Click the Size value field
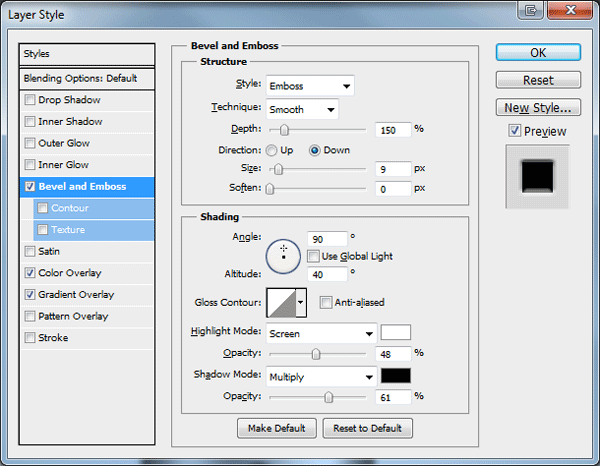This screenshot has height=466, width=600. click(393, 169)
